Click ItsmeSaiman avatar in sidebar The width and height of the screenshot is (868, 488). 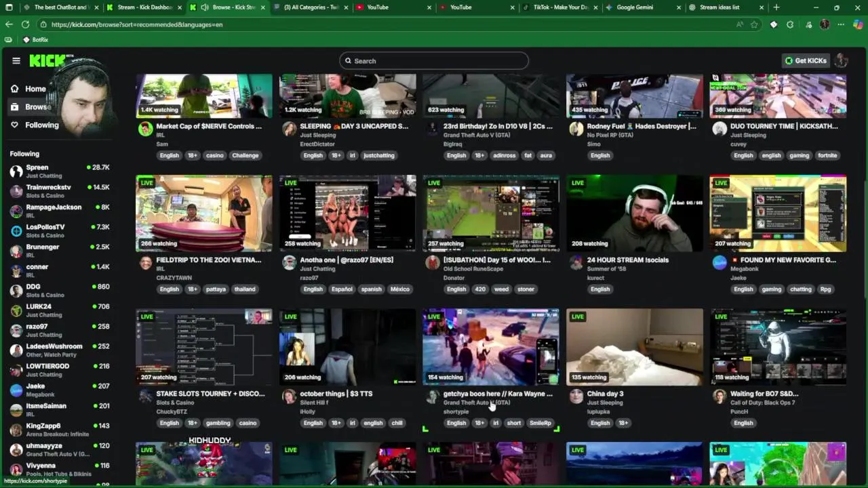[16, 410]
